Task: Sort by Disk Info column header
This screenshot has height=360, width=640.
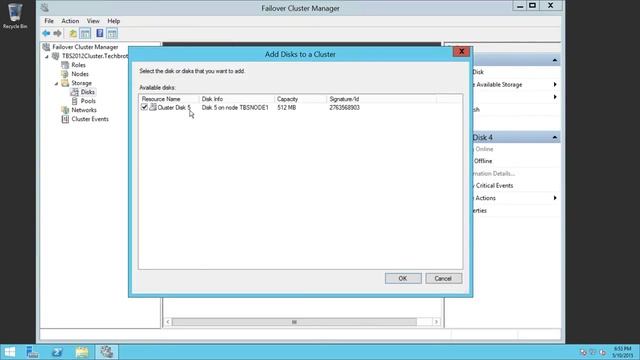Action: (x=237, y=99)
